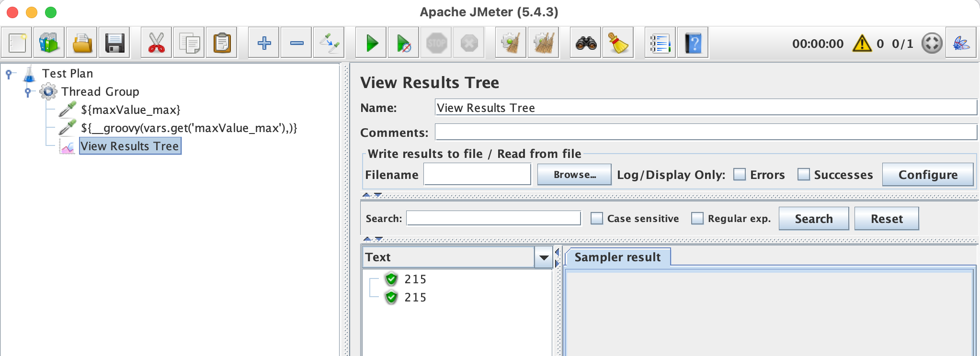Select Thread Group in the tree
The width and height of the screenshot is (980, 356).
point(100,91)
